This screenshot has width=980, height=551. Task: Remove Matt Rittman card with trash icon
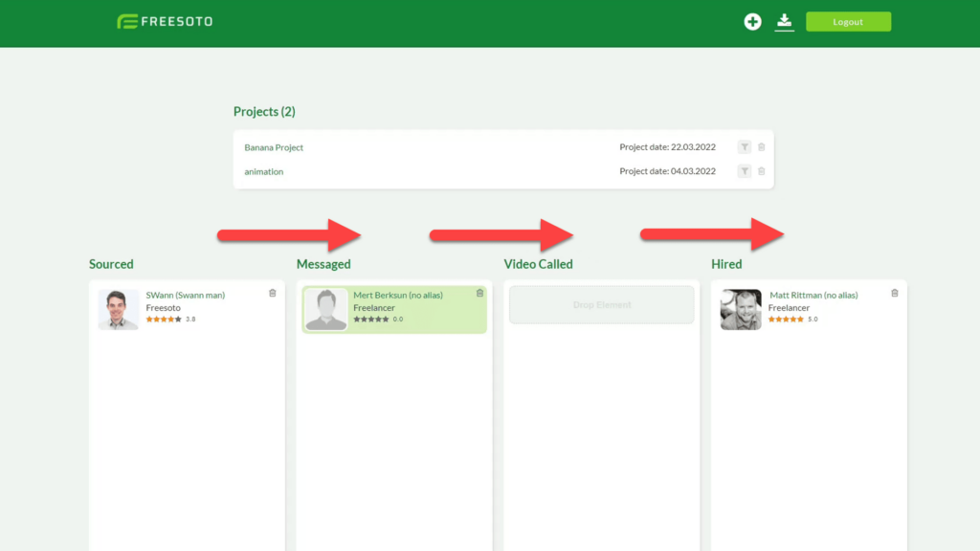coord(895,293)
